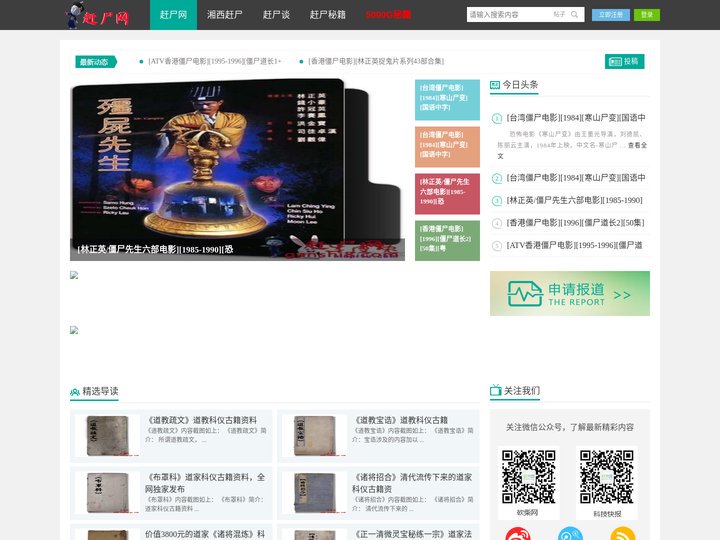Viewport: 720px width, 540px height.
Task: Click the 投稿 submit article button
Action: [x=624, y=61]
